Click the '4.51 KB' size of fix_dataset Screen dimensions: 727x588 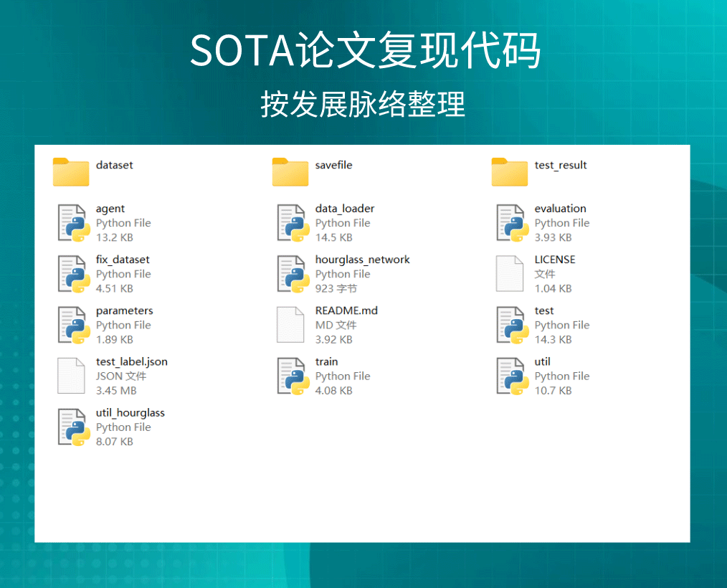(114, 288)
